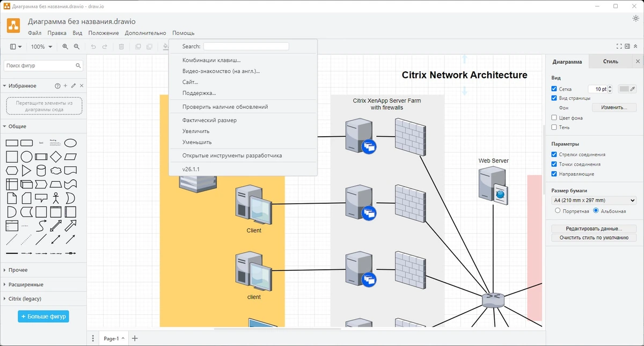Select the cylinder shape

point(41,171)
